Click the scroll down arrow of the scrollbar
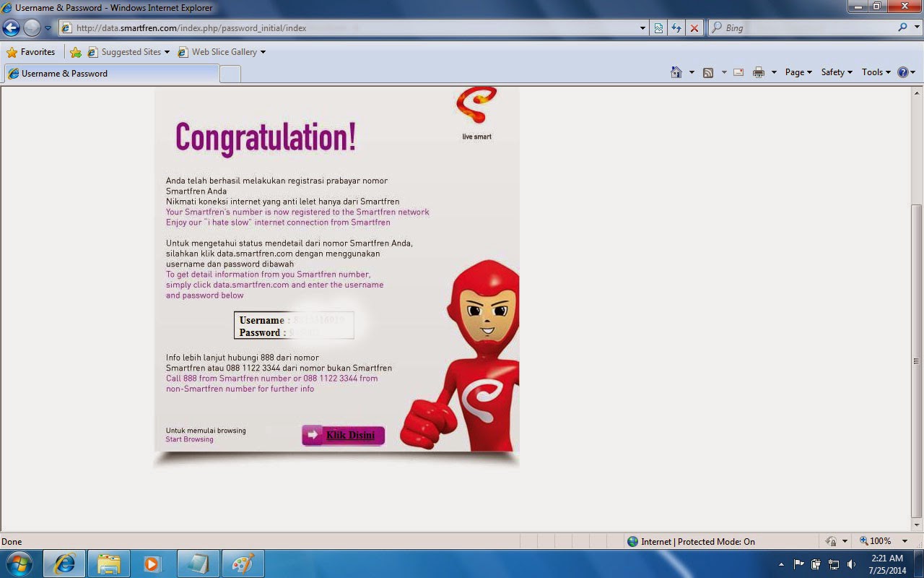924x578 pixels. [918, 525]
